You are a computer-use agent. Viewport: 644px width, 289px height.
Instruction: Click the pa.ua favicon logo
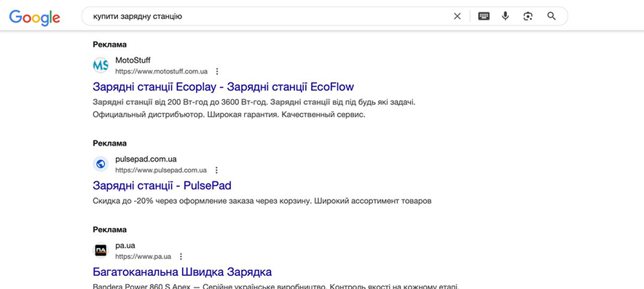coord(101,250)
